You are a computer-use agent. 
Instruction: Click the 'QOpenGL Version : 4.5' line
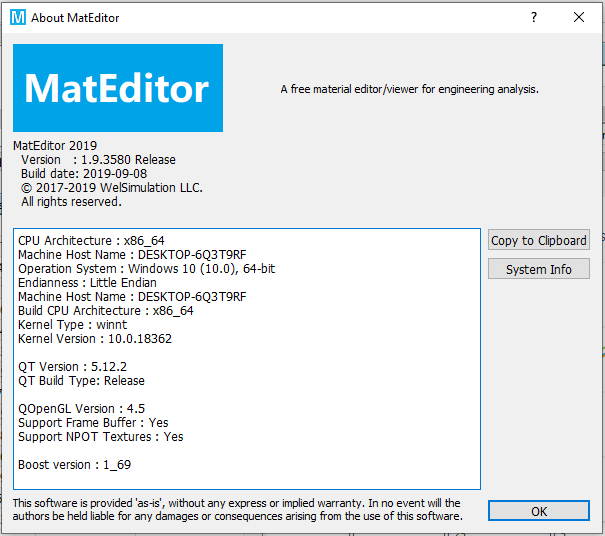[x=81, y=408]
